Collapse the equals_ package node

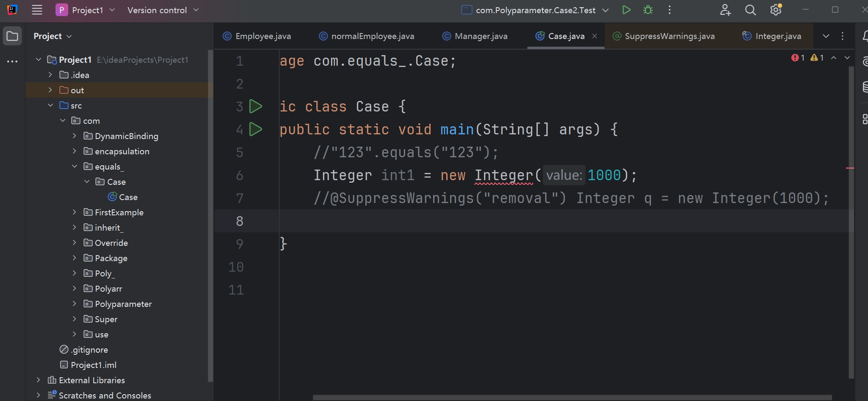pyautogui.click(x=75, y=167)
